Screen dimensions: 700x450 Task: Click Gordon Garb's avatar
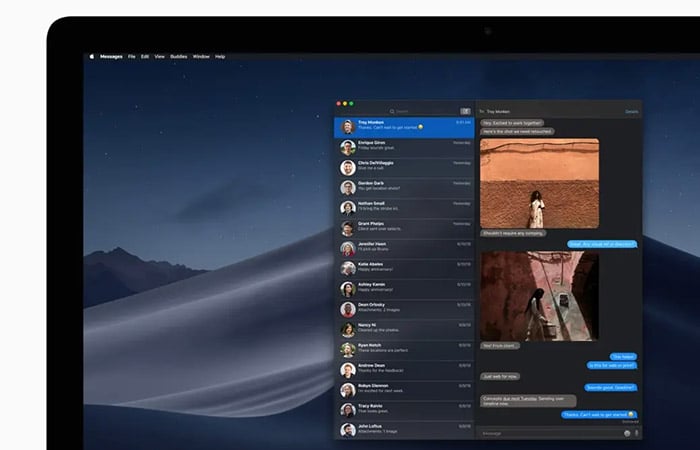tap(348, 188)
